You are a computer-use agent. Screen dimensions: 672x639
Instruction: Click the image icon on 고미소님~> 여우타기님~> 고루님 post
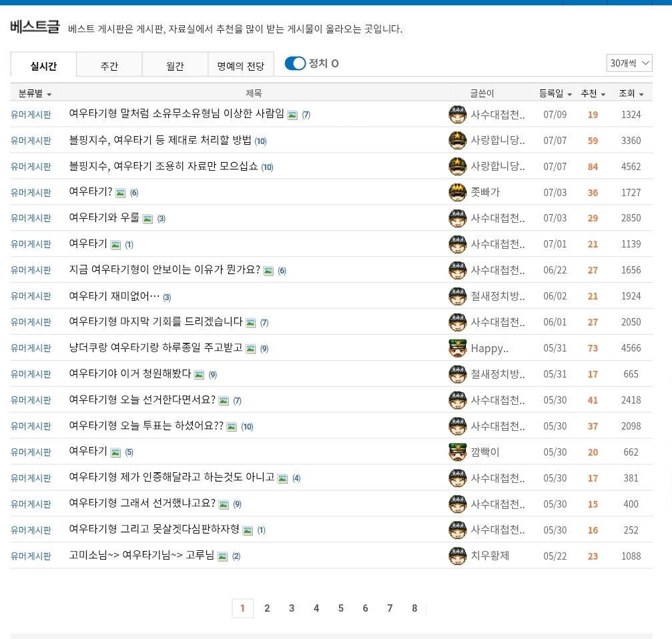pos(222,557)
